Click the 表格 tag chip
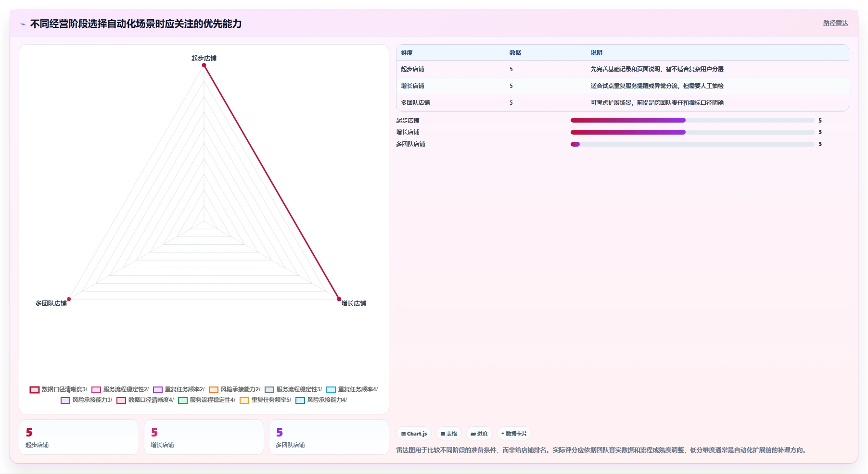Screen dimensions: 868x474 [448, 434]
